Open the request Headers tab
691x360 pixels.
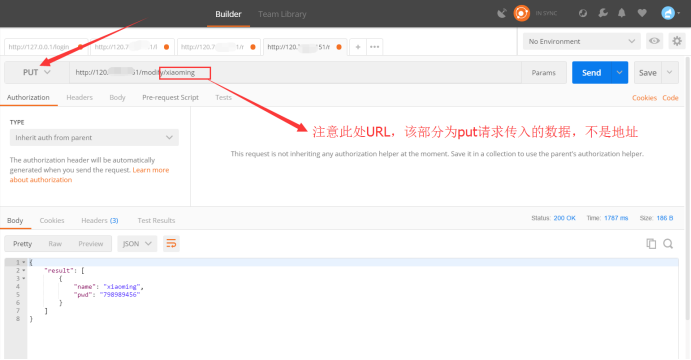(79, 97)
